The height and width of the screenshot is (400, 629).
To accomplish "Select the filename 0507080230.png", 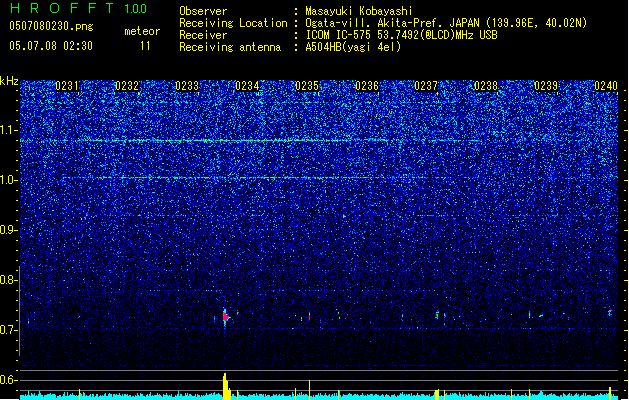I will pos(51,26).
